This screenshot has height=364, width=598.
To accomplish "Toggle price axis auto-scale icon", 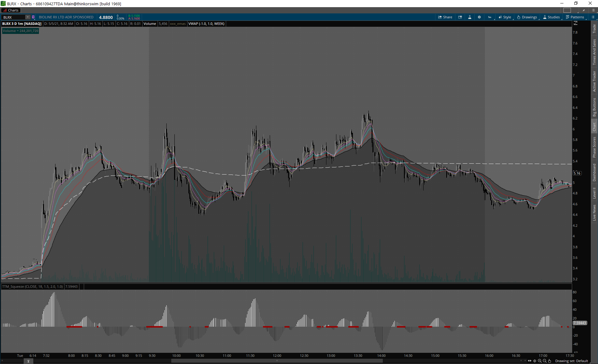I will click(576, 23).
